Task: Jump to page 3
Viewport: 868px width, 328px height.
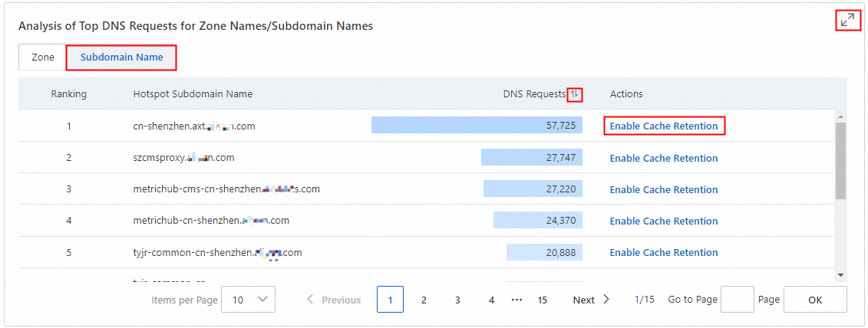Action: pos(457,300)
